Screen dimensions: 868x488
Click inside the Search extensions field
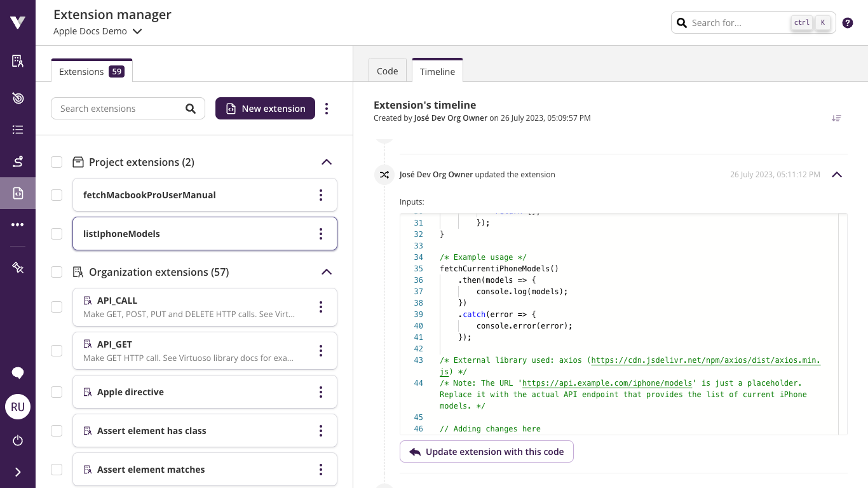118,108
